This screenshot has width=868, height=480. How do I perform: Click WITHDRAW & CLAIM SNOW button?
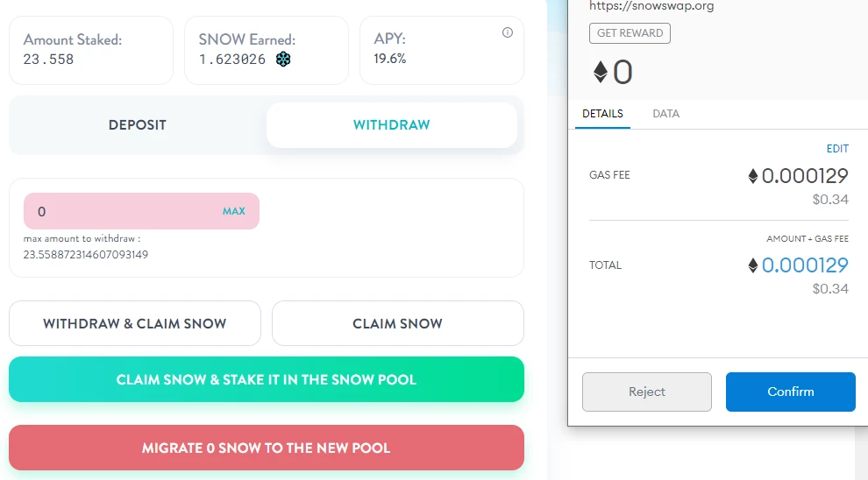[x=135, y=323]
